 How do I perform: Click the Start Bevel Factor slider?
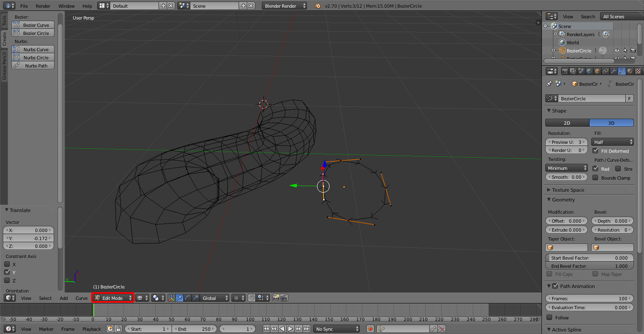point(589,258)
